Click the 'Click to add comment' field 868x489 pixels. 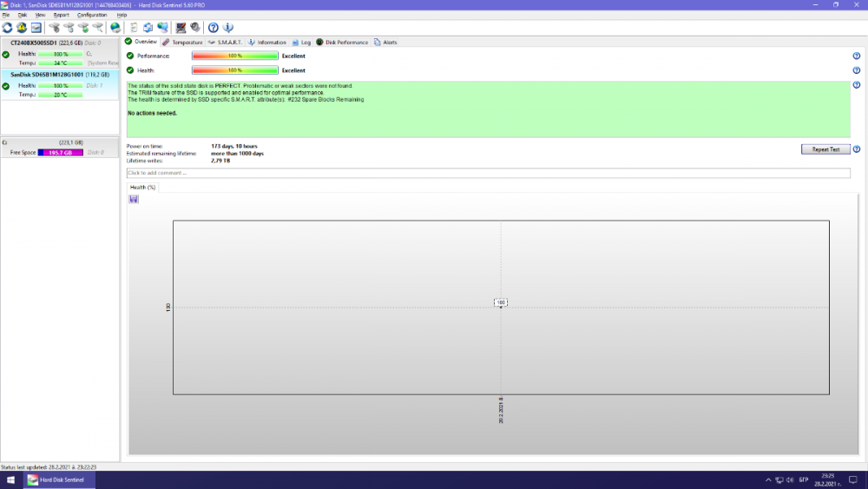pos(488,174)
